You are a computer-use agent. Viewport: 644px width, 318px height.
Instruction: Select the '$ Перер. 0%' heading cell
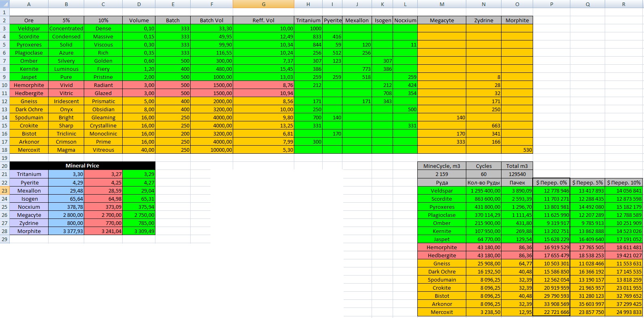(551, 182)
